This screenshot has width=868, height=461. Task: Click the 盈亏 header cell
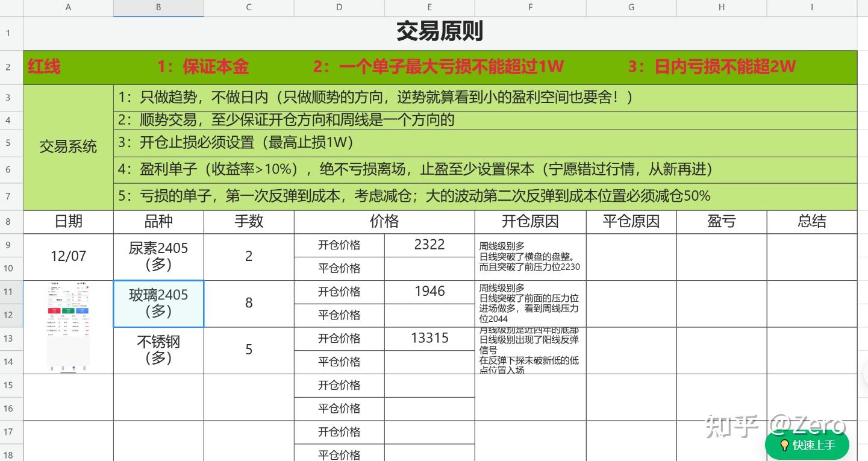(x=722, y=222)
